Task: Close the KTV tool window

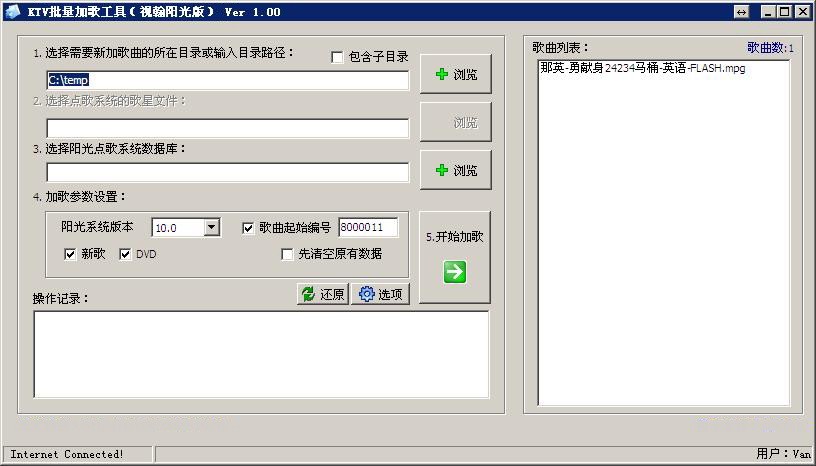Action: pos(803,12)
